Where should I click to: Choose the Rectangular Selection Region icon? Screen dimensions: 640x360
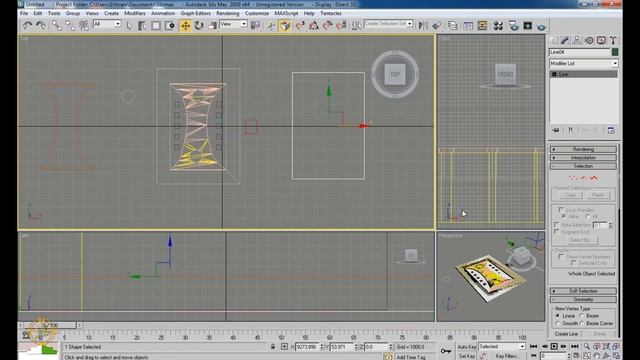pyautogui.click(x=156, y=26)
